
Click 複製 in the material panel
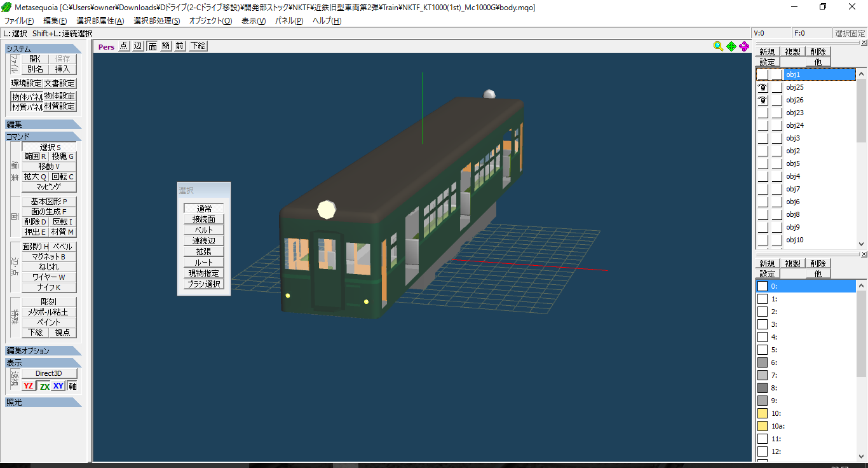click(x=792, y=263)
